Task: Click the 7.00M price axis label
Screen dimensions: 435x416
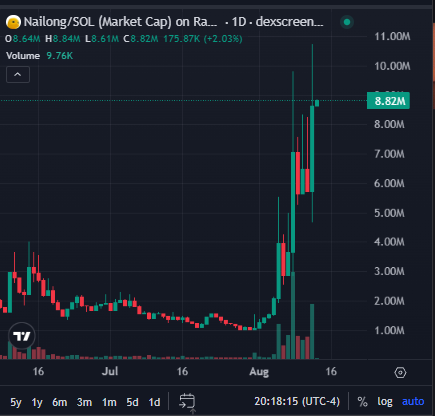Action: click(x=389, y=154)
